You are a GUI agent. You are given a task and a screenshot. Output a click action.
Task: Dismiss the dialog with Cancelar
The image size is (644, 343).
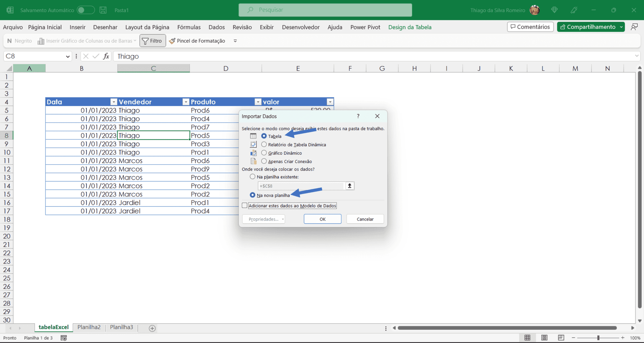[x=364, y=219]
